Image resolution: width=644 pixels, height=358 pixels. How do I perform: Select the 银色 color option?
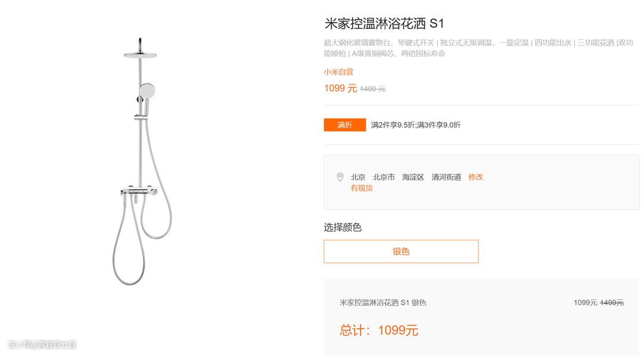coord(401,251)
